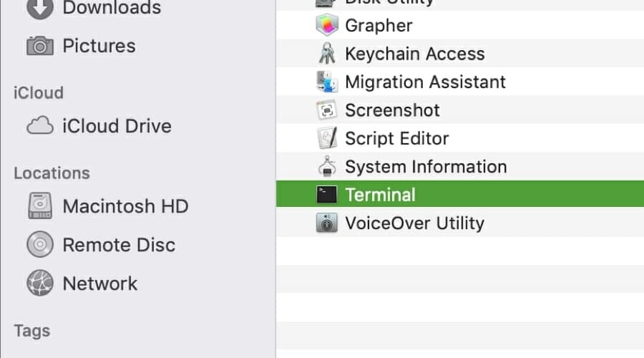Viewport: 644px width, 358px height.
Task: Click the Pictures camera icon in sidebar
Action: coord(40,46)
